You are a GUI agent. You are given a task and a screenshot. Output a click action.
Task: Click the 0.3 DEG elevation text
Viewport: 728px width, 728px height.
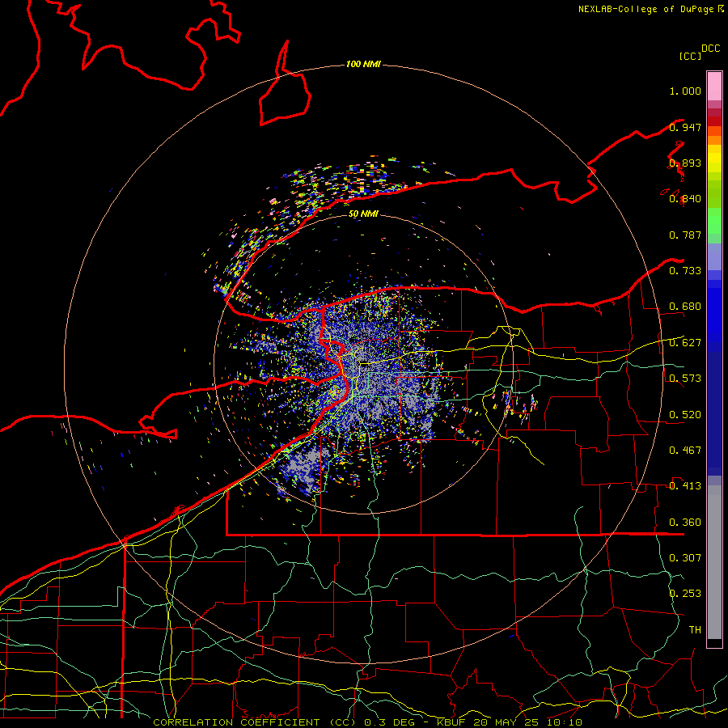(388, 722)
